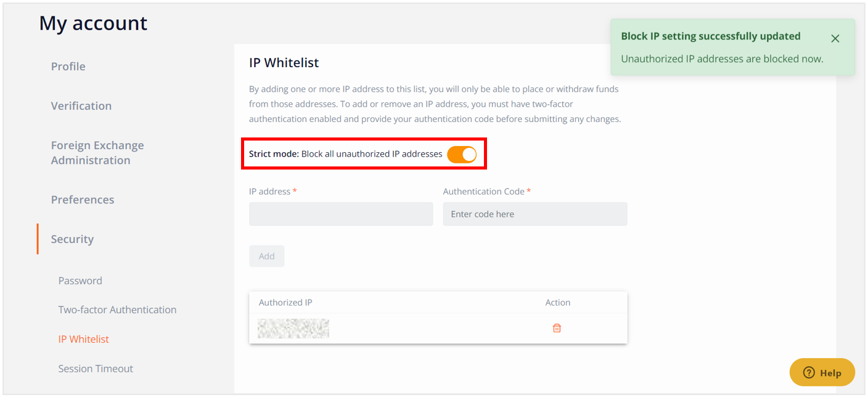The width and height of the screenshot is (868, 397).
Task: Open Session Timeout settings
Action: [x=96, y=369]
